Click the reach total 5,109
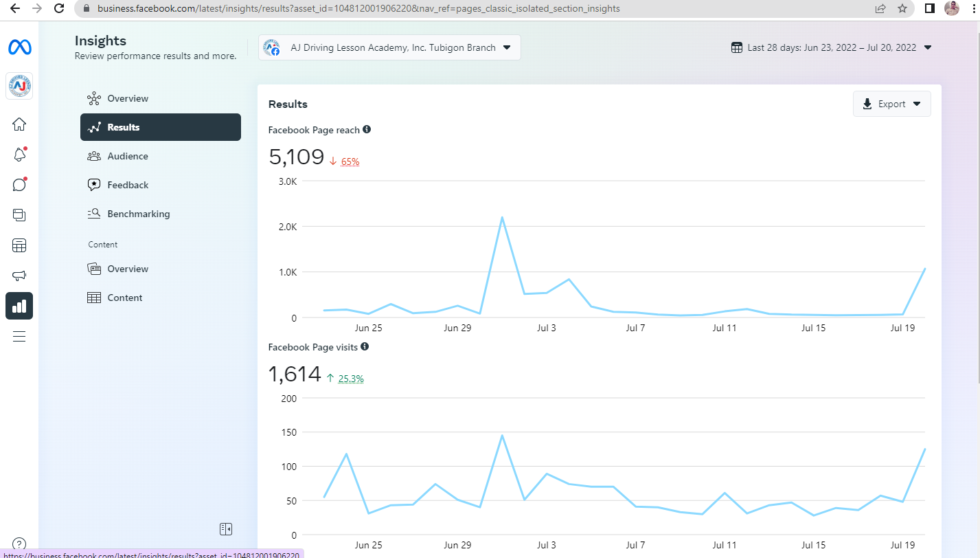Screen dimensions: 980x558 (x=296, y=157)
